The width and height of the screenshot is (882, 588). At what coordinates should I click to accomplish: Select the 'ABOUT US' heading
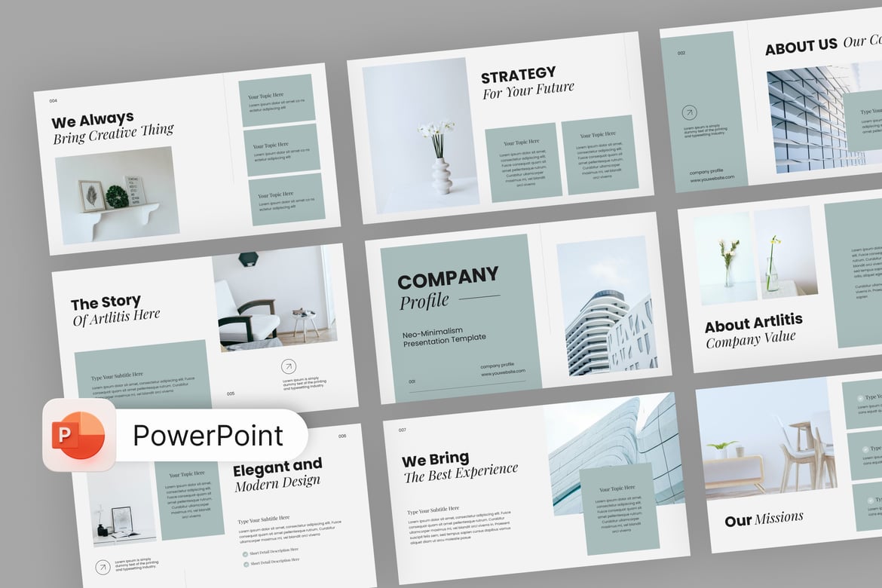pyautogui.click(x=801, y=47)
